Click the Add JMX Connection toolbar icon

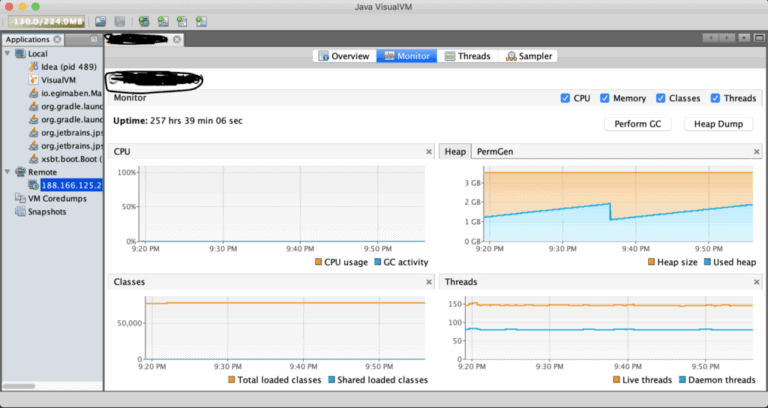click(163, 20)
